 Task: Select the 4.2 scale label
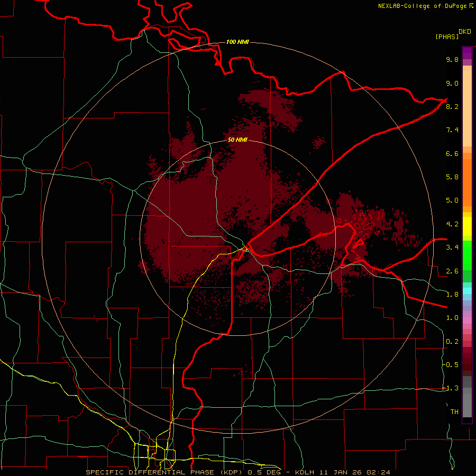pyautogui.click(x=452, y=224)
